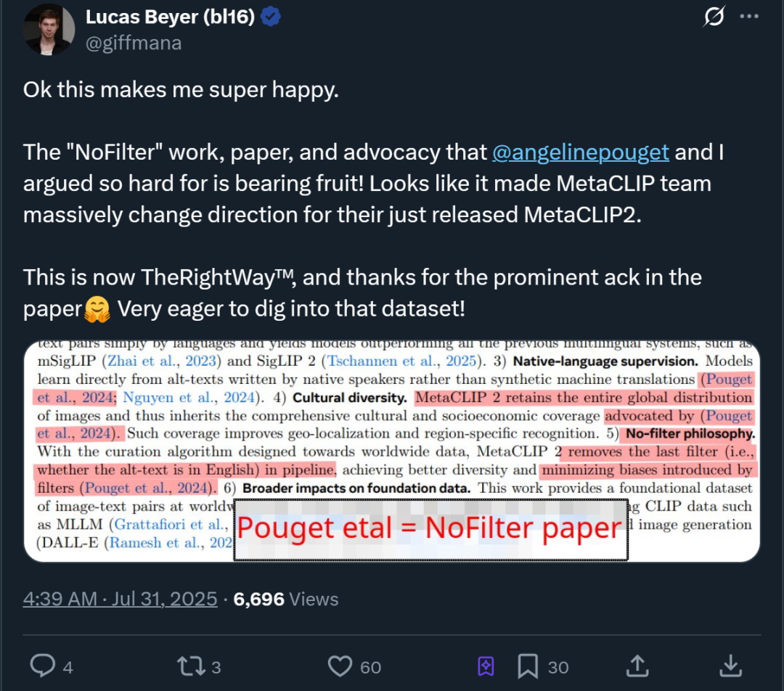Viewport: 784px width, 691px height.
Task: Click the like count 60
Action: point(370,668)
